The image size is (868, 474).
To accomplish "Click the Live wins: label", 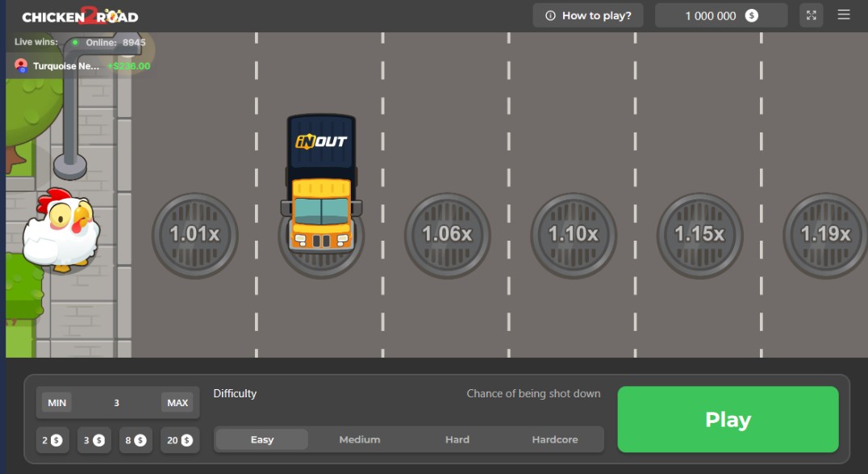I will [36, 42].
